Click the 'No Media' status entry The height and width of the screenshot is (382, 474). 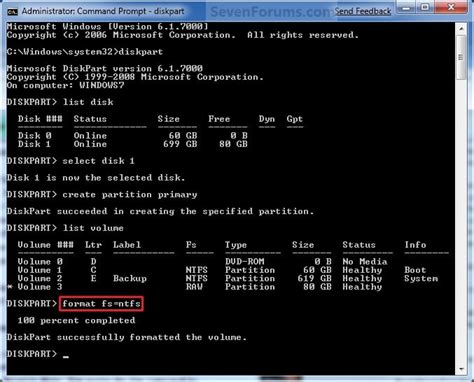pos(365,262)
